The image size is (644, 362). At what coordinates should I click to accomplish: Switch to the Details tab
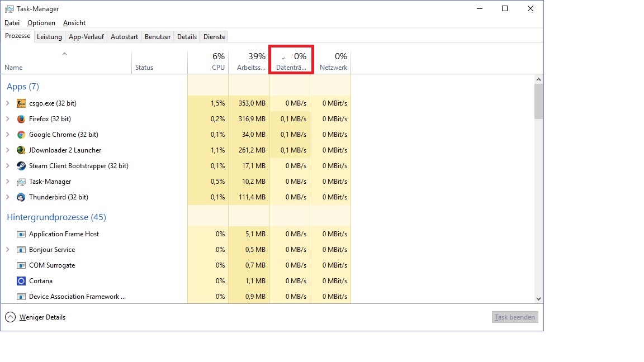[187, 37]
